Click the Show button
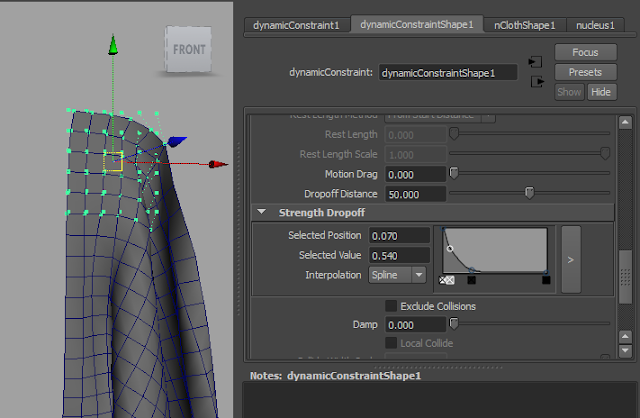 pos(569,92)
